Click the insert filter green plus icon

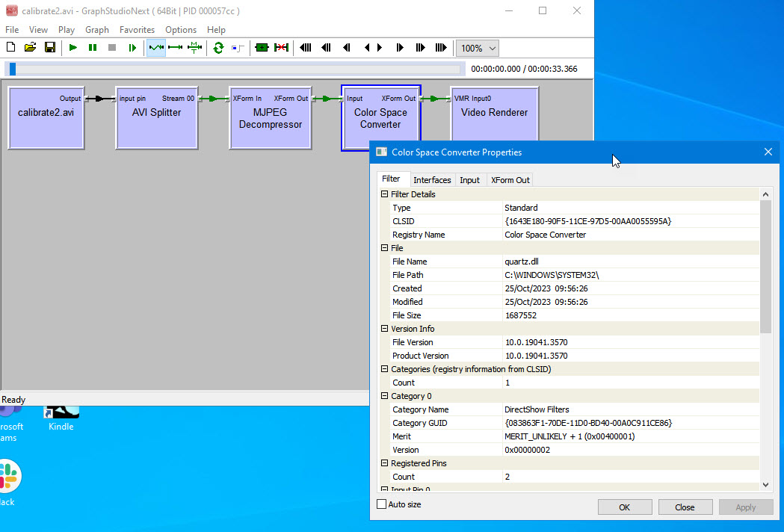[261, 48]
